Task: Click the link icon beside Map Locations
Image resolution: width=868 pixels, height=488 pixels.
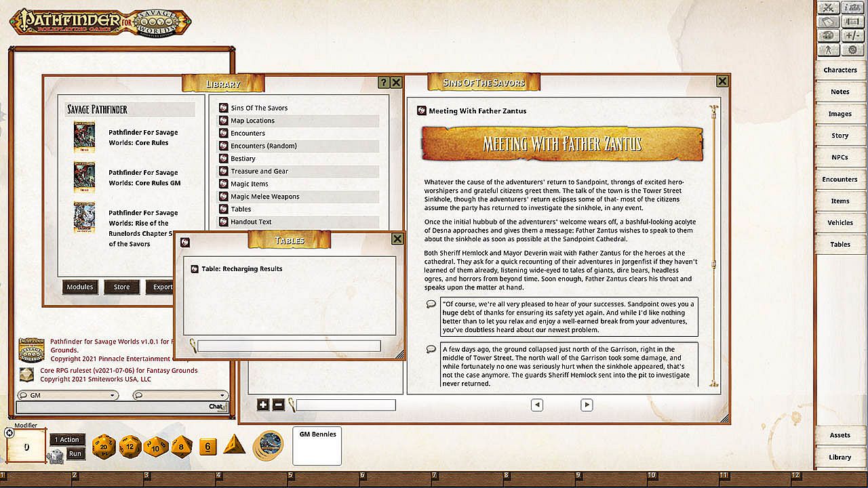Action: point(223,121)
